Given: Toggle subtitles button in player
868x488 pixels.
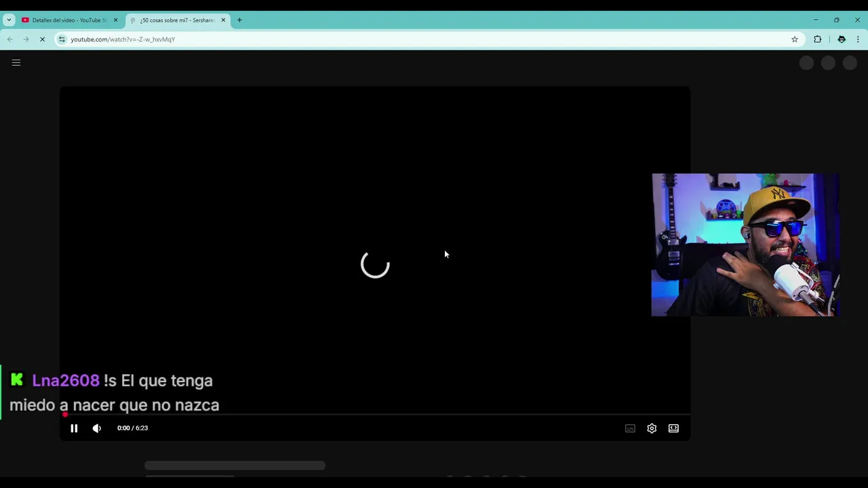Looking at the screenshot, I should (x=630, y=428).
